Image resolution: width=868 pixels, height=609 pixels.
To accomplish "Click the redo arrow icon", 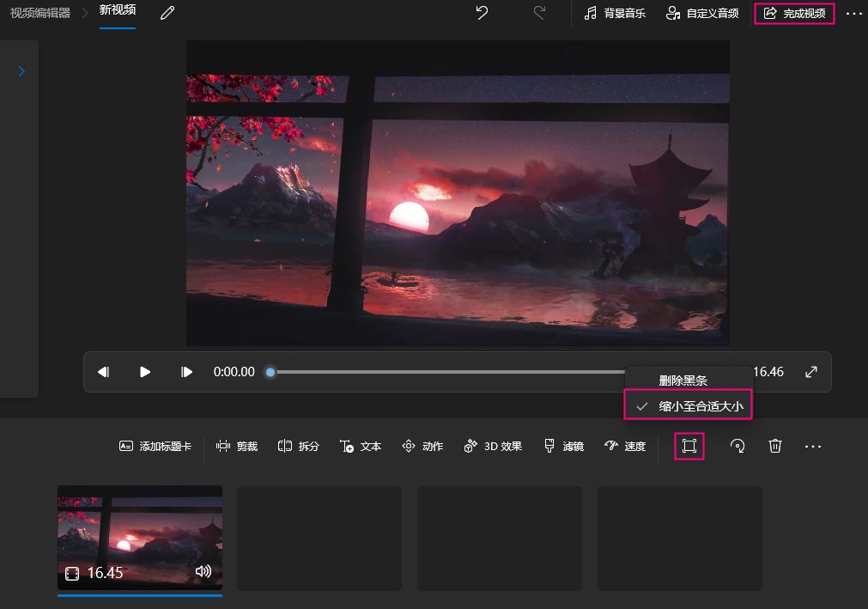I will (x=539, y=13).
